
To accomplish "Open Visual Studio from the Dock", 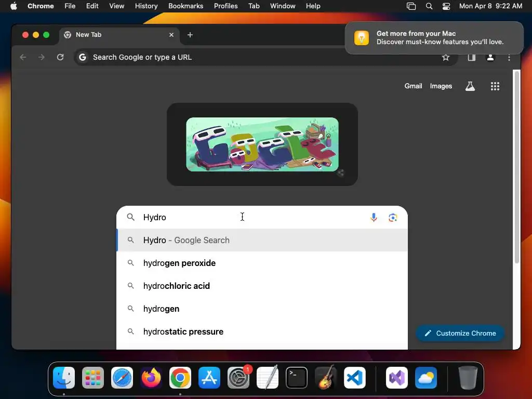I will point(397,378).
